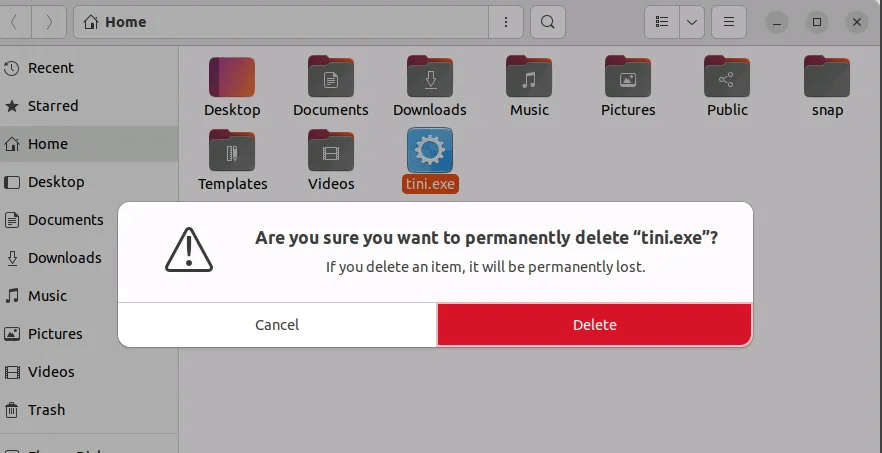Open the hamburger main menu
The image size is (882, 453).
pyautogui.click(x=729, y=21)
